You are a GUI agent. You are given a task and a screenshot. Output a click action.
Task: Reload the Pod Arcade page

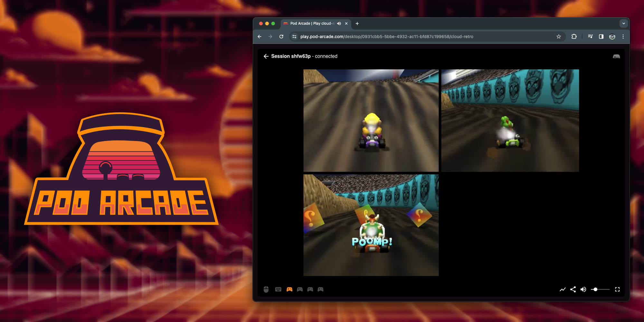pyautogui.click(x=281, y=37)
